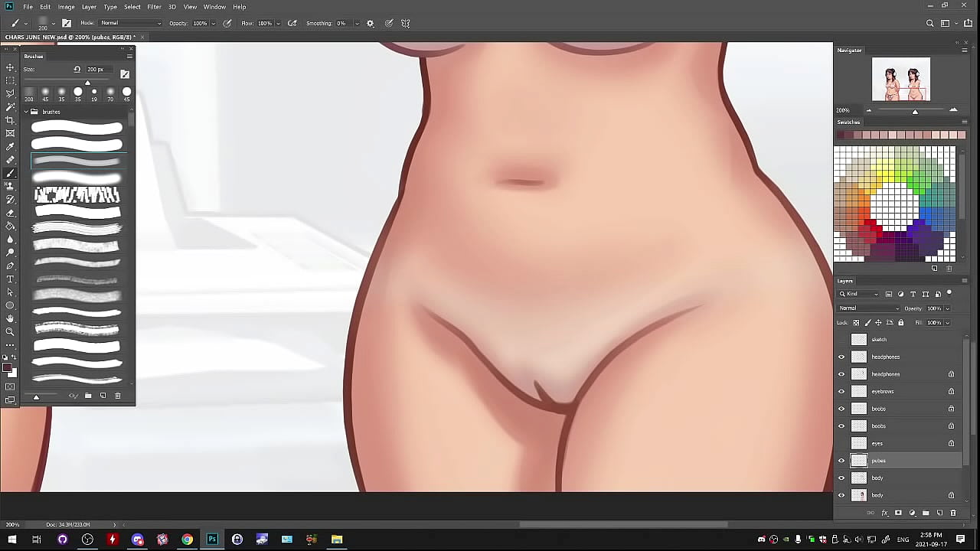Open the Layer menu

pyautogui.click(x=89, y=7)
